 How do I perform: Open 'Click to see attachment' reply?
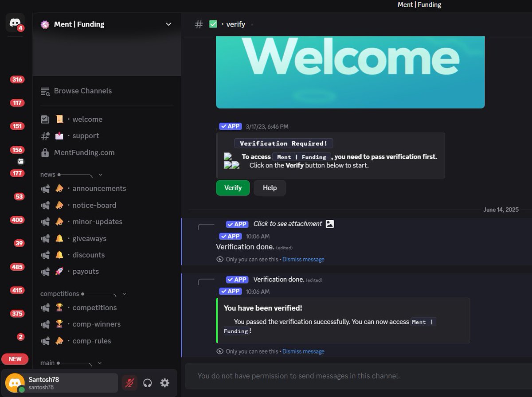(x=287, y=224)
